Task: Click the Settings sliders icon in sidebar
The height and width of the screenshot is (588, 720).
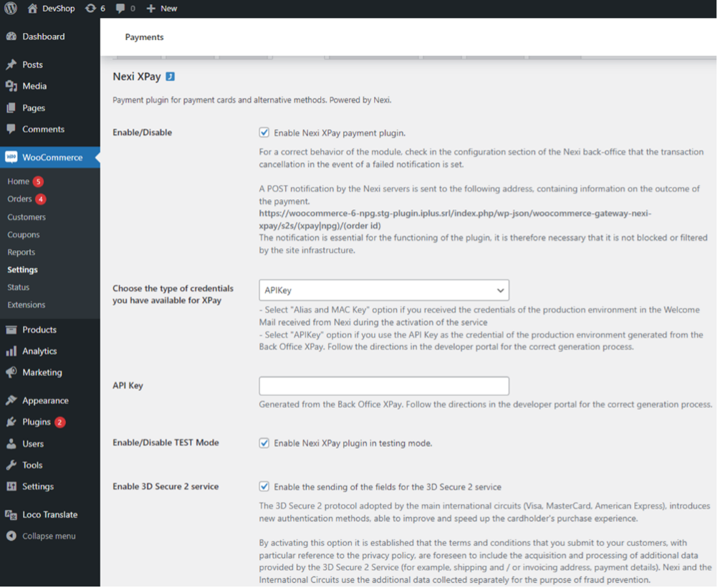Action: tap(11, 486)
